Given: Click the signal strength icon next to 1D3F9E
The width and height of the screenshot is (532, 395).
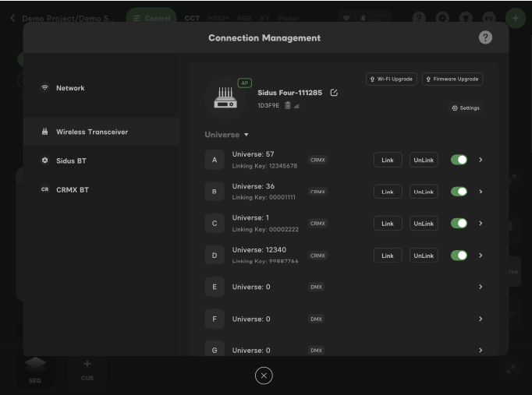Looking at the screenshot, I should [297, 106].
